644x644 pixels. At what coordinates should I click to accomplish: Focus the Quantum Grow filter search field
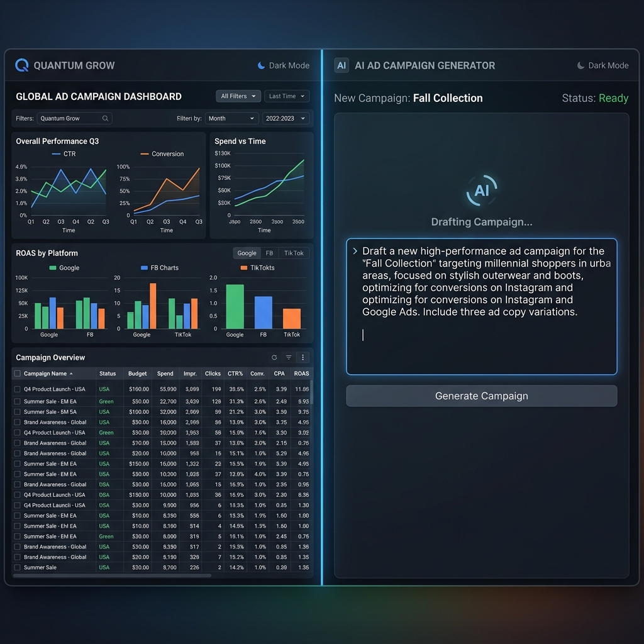(x=74, y=118)
